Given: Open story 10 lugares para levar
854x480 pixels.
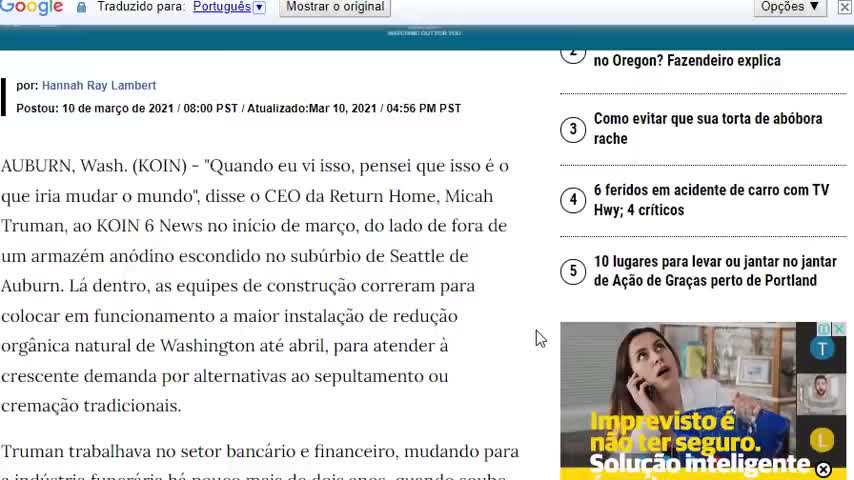Looking at the screenshot, I should tap(715, 271).
